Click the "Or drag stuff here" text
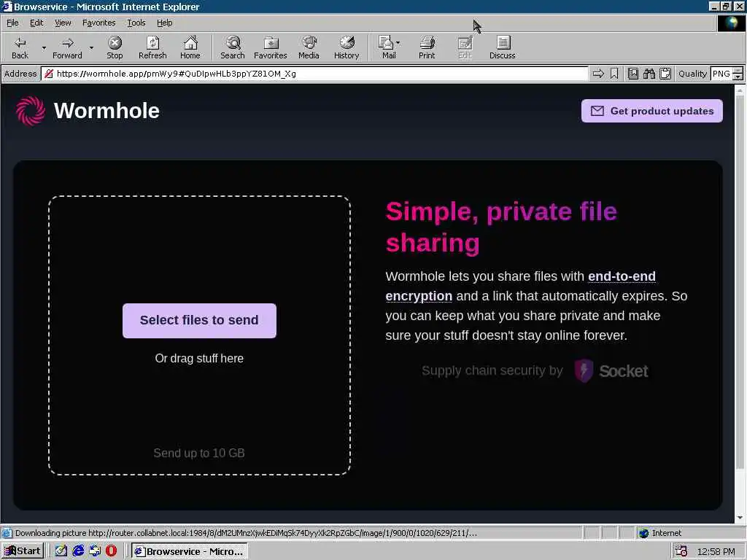 tap(199, 358)
